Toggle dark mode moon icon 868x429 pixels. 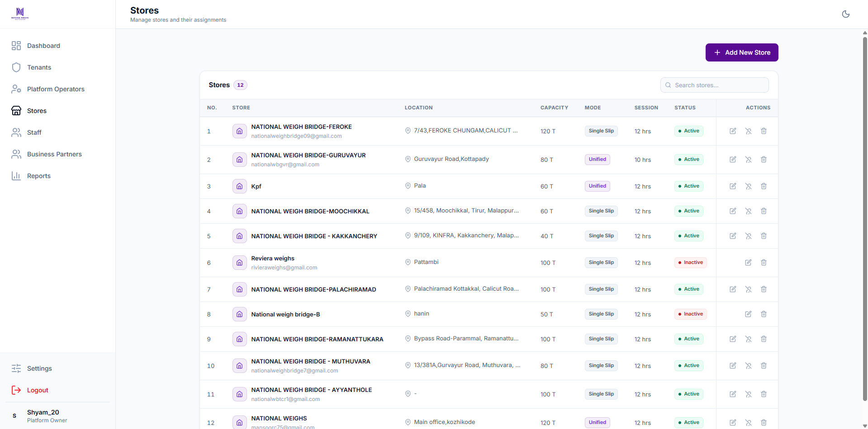[x=845, y=14]
